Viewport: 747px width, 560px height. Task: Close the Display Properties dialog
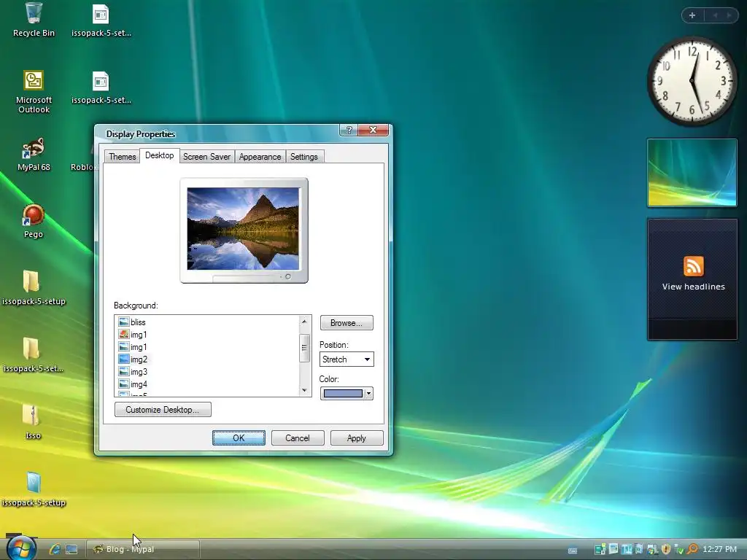373,130
